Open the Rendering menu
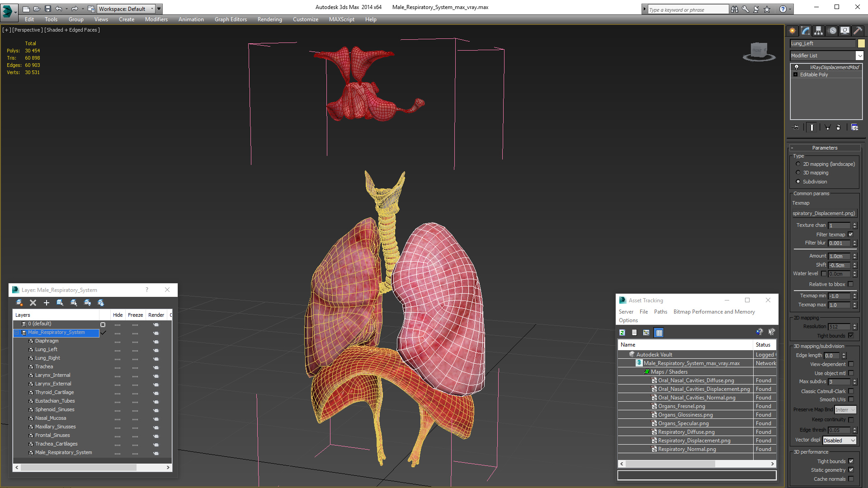The height and width of the screenshot is (488, 868). point(269,19)
